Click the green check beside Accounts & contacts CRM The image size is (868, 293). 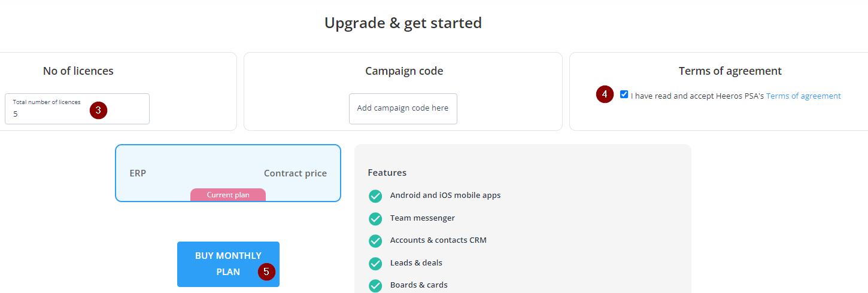pos(375,241)
